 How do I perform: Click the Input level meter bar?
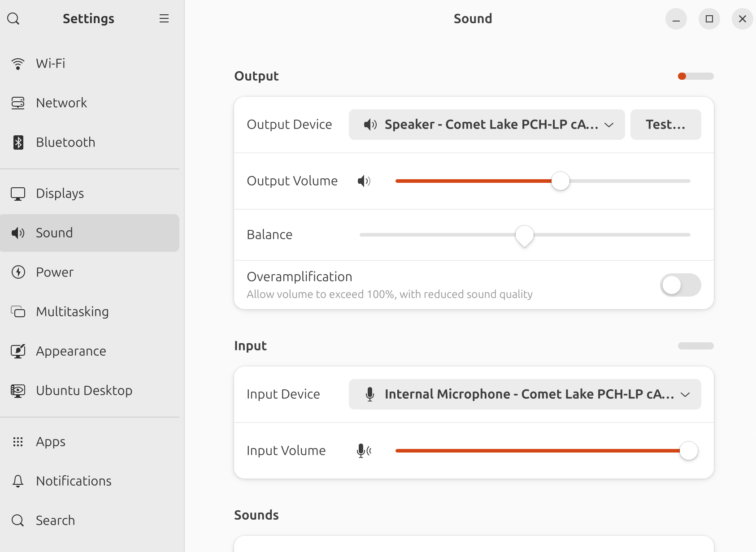tap(695, 346)
